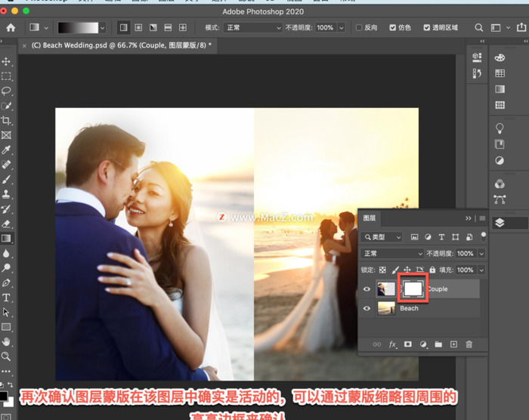529x420 pixels.
Task: Select the Quick Selection tool
Action: (6, 106)
